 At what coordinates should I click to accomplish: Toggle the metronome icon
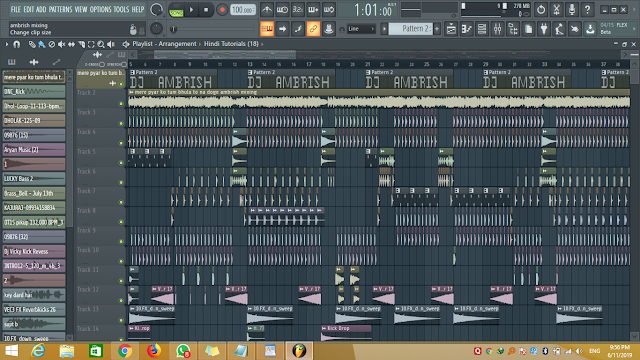267,9
